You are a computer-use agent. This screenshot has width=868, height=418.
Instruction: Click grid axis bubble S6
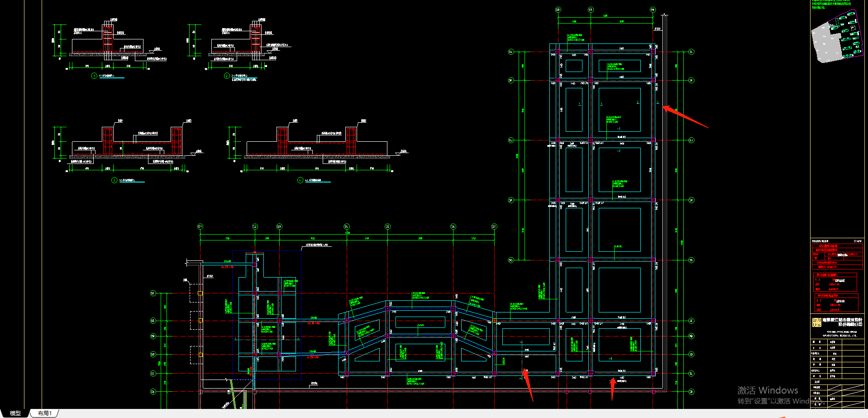tap(453, 226)
